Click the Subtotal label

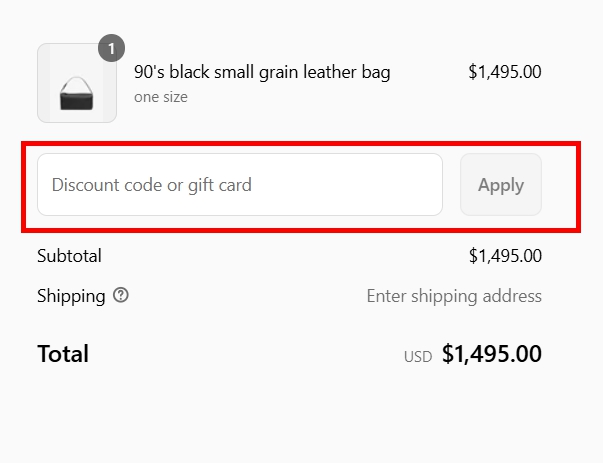click(x=69, y=256)
